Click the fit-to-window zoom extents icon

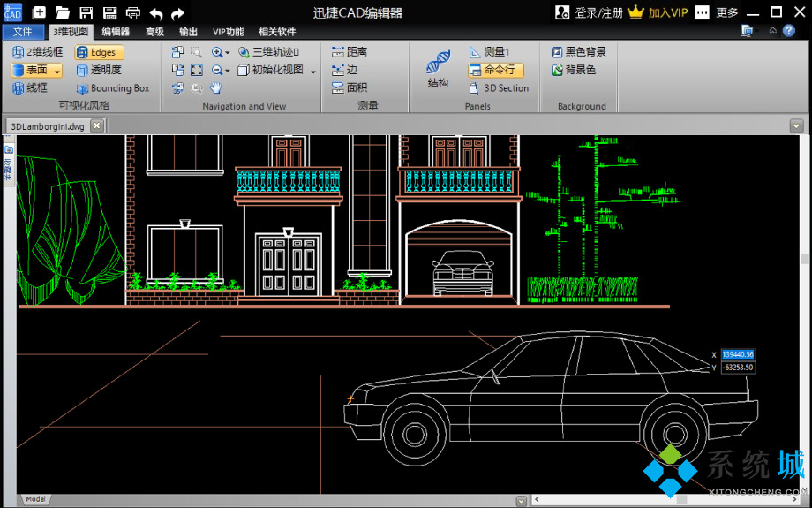pyautogui.click(x=197, y=70)
